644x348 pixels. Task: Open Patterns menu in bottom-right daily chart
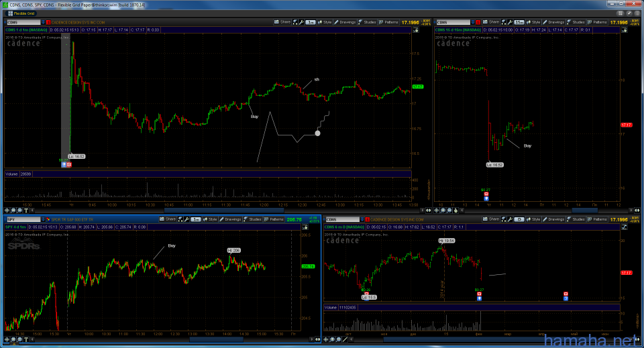(597, 219)
